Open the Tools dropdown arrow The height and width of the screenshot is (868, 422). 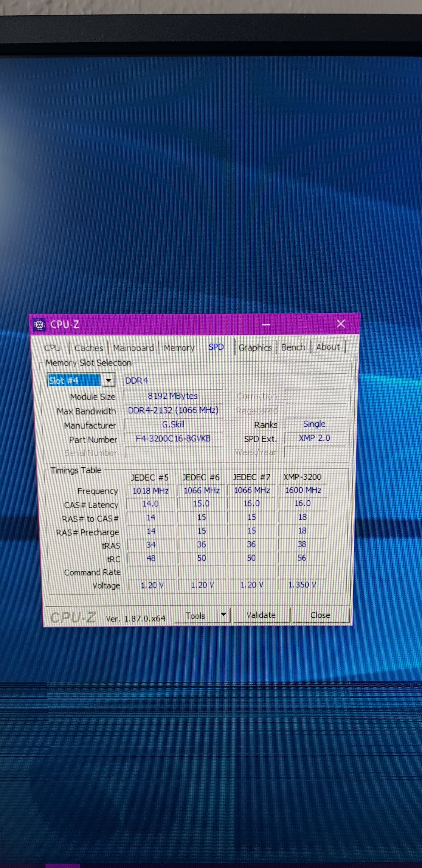pyautogui.click(x=223, y=614)
